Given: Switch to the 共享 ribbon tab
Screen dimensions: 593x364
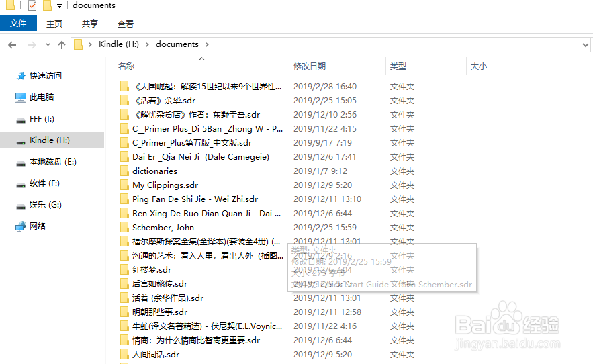Looking at the screenshot, I should (x=89, y=24).
